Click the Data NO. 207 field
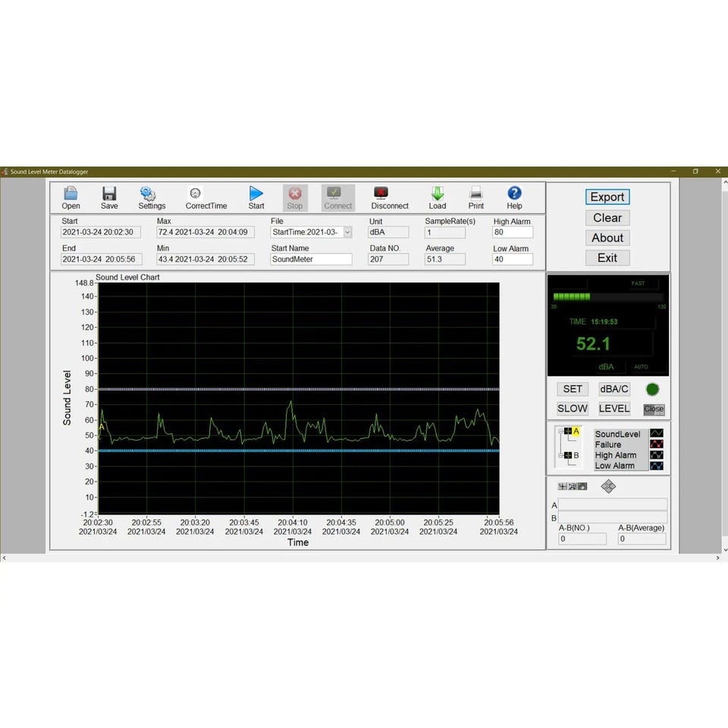This screenshot has height=728, width=728. 388,259
